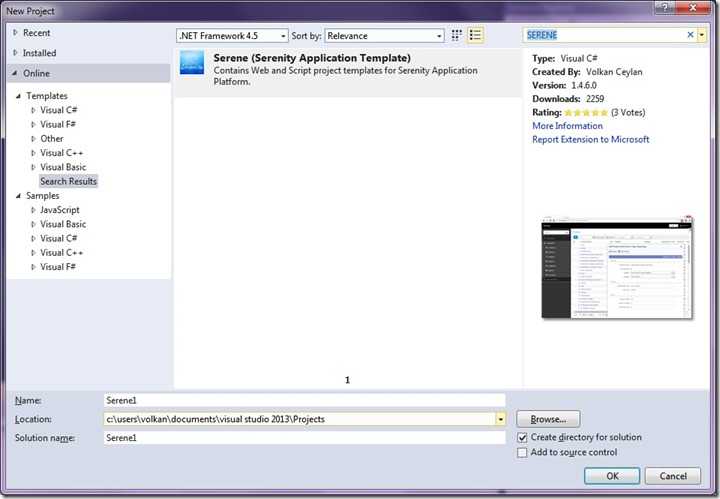This screenshot has height=499, width=720.
Task: Click the (3 Votes) text
Action: [x=628, y=112]
